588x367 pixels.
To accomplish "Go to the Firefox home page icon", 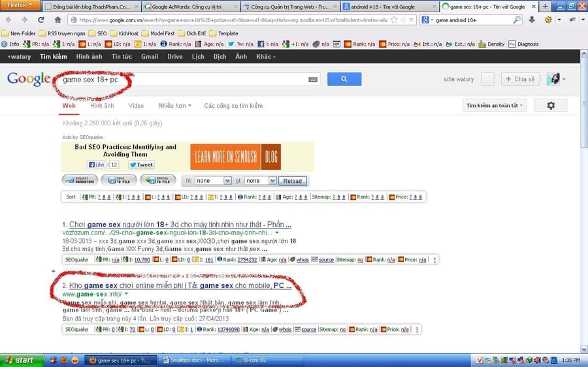I will pos(57,20).
